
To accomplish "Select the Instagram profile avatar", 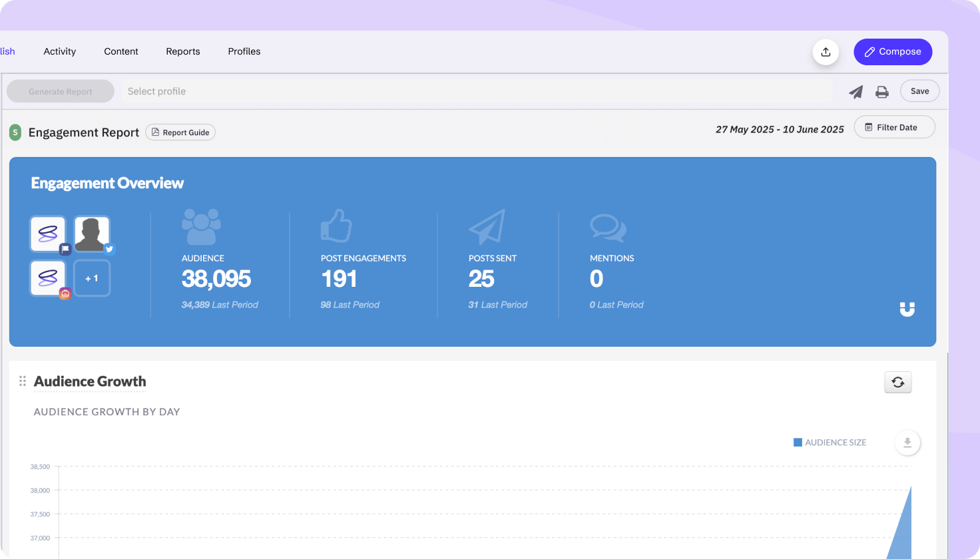I will 48,278.
